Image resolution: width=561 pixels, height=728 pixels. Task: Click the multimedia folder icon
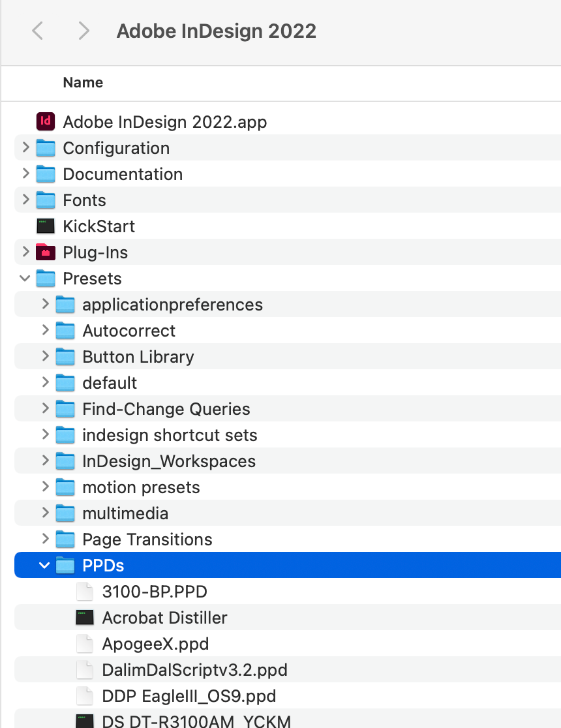[65, 513]
